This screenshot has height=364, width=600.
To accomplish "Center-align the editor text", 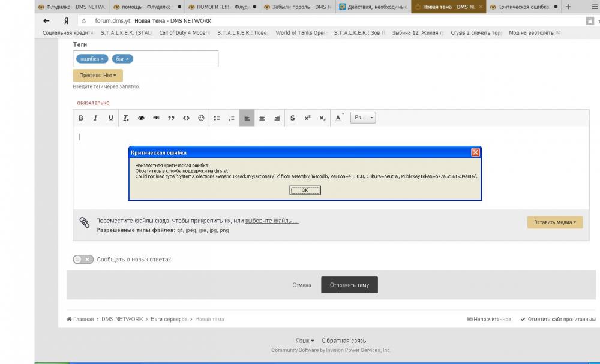I will point(262,118).
